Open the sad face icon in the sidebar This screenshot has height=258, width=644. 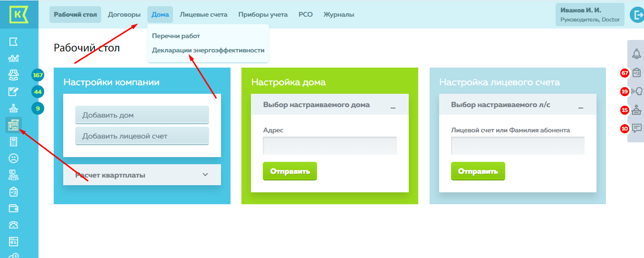13,158
